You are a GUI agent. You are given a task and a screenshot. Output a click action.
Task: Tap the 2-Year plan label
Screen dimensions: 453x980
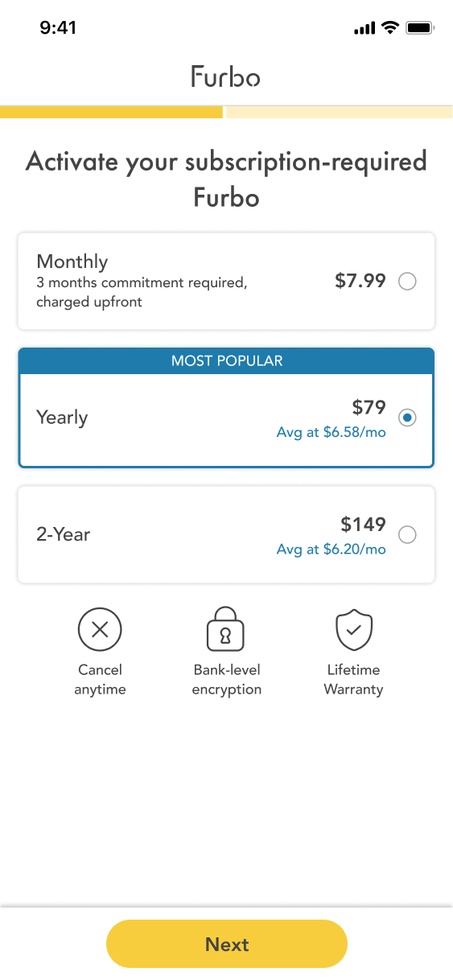pyautogui.click(x=64, y=534)
